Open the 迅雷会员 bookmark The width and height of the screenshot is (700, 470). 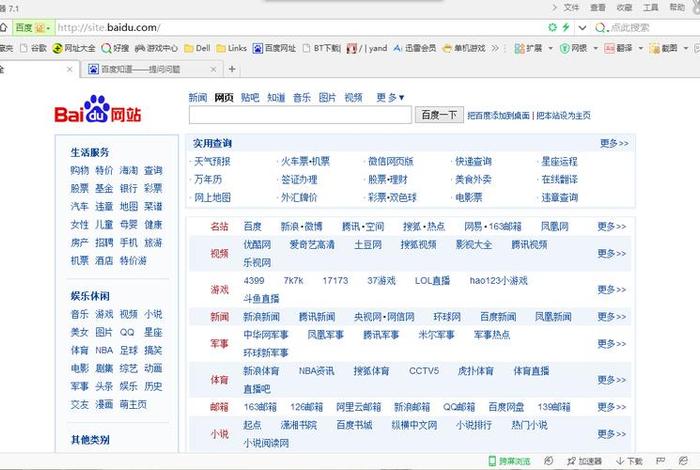pyautogui.click(x=415, y=48)
